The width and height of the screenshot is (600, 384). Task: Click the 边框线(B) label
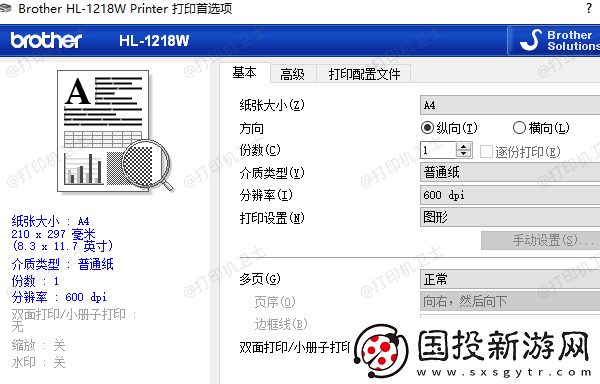(x=281, y=324)
